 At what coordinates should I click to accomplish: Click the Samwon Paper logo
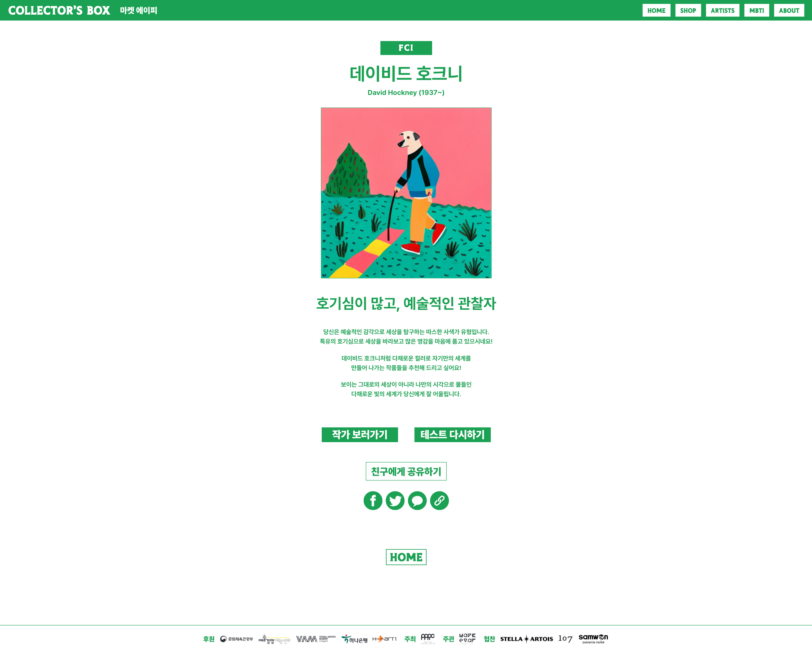tap(593, 639)
